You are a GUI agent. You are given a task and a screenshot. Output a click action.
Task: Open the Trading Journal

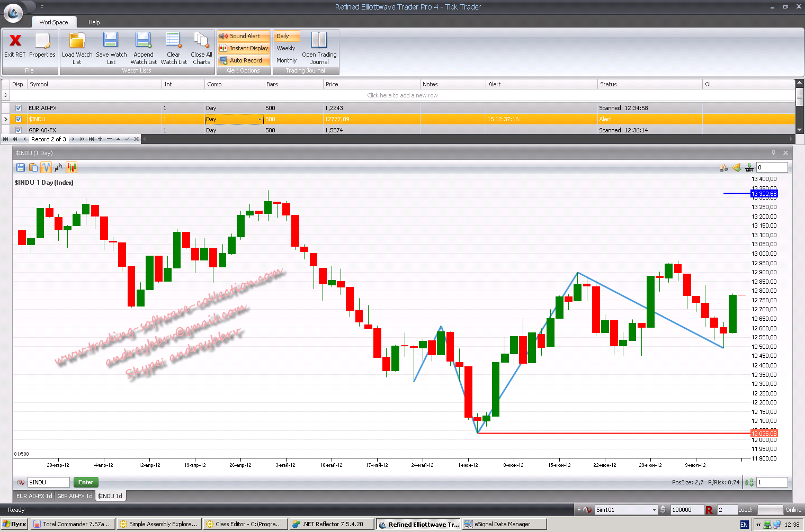pos(319,41)
